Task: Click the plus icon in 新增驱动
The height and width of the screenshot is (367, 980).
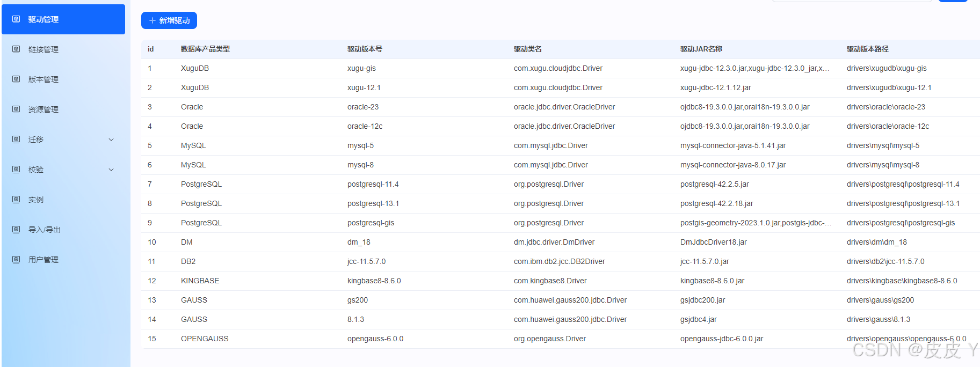Action: click(153, 20)
